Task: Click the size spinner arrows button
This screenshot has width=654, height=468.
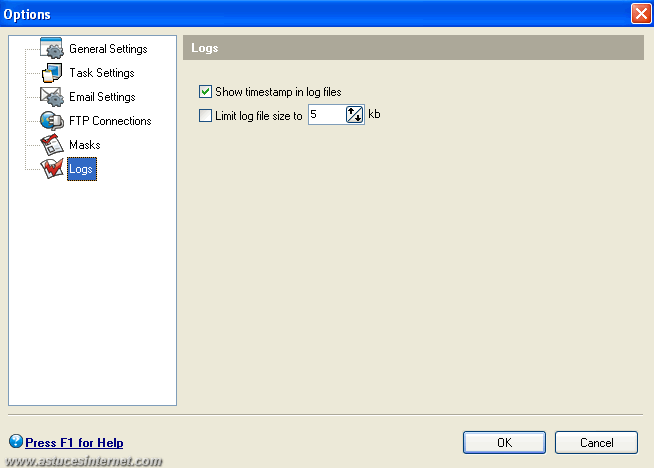Action: point(355,114)
